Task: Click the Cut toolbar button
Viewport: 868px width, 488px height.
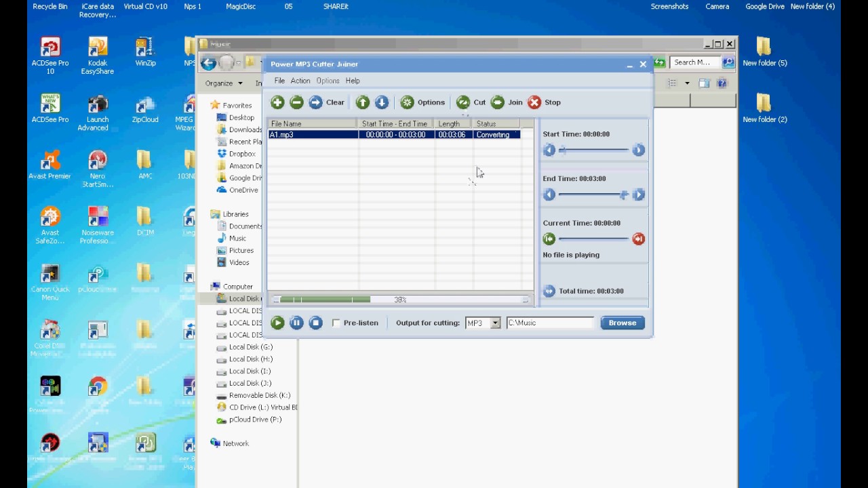Action: coord(471,102)
